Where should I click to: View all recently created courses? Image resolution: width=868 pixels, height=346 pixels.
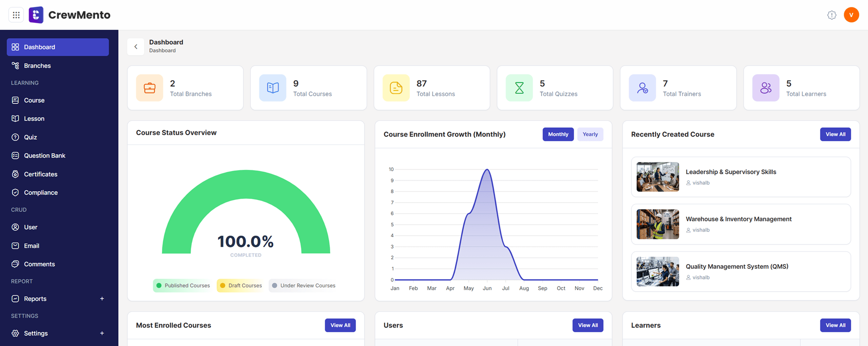pos(835,134)
